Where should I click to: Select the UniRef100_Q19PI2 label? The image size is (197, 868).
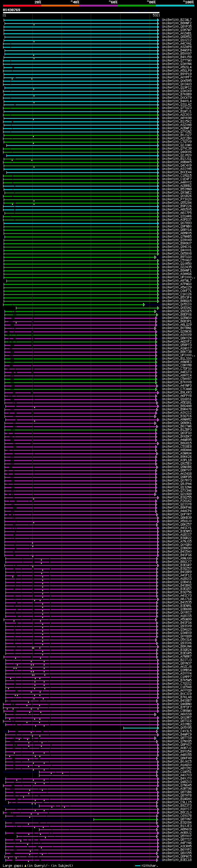point(177,88)
